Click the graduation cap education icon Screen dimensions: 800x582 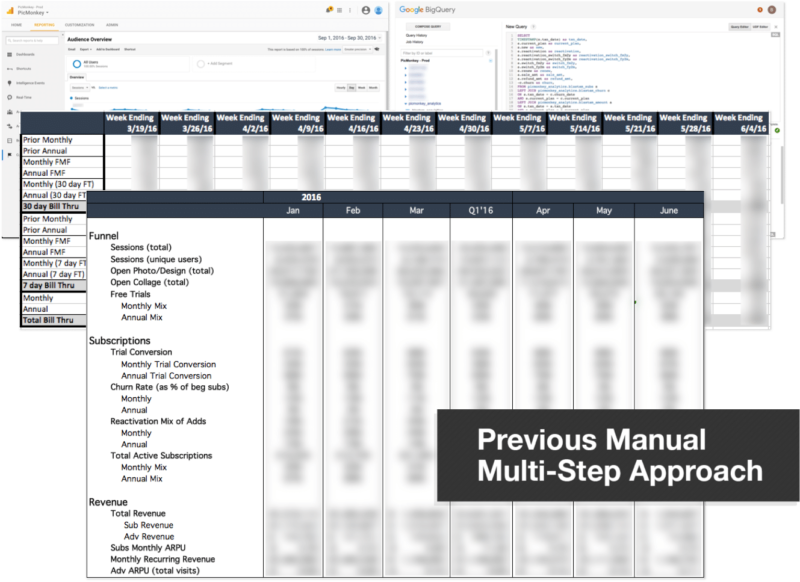(377, 49)
